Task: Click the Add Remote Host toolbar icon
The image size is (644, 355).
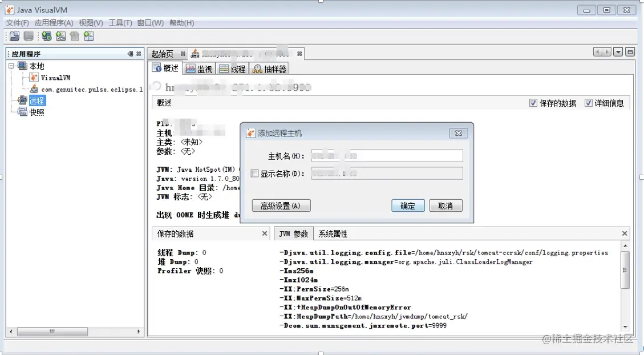Action: point(46,36)
